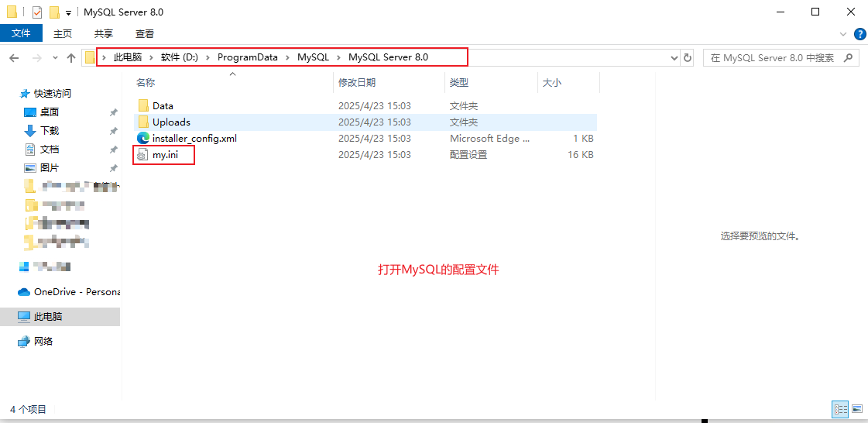Viewport: 868px width, 423px height.
Task: Click Microsoft Edge type cell
Action: (489, 139)
